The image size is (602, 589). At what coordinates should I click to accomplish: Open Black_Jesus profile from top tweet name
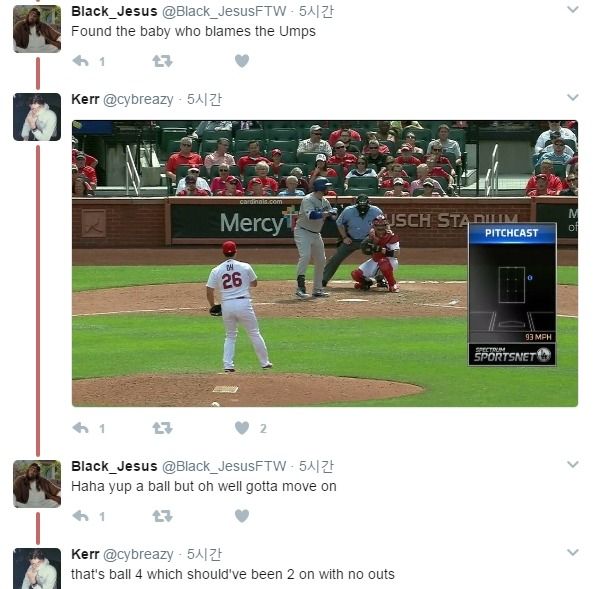tap(114, 12)
